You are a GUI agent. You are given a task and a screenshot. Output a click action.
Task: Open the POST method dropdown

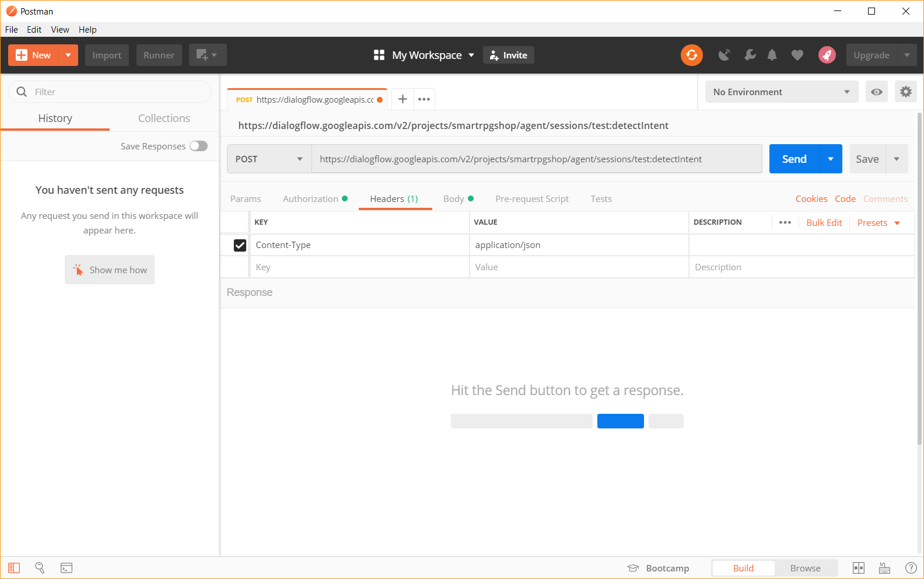(x=269, y=159)
